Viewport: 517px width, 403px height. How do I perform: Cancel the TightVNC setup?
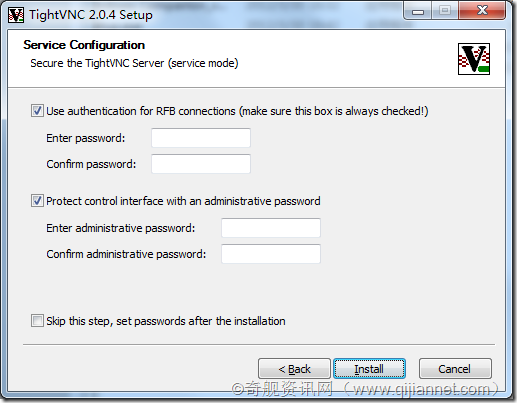click(x=455, y=369)
